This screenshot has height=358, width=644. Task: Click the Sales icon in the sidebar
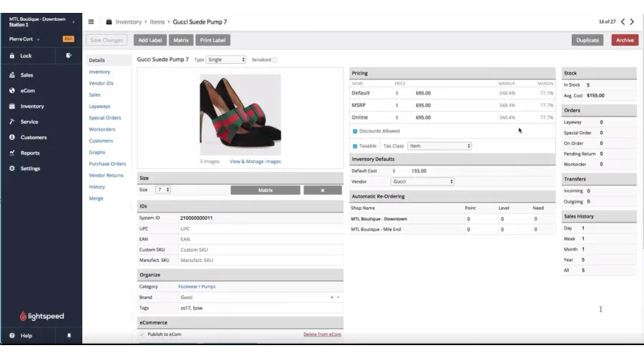point(12,74)
